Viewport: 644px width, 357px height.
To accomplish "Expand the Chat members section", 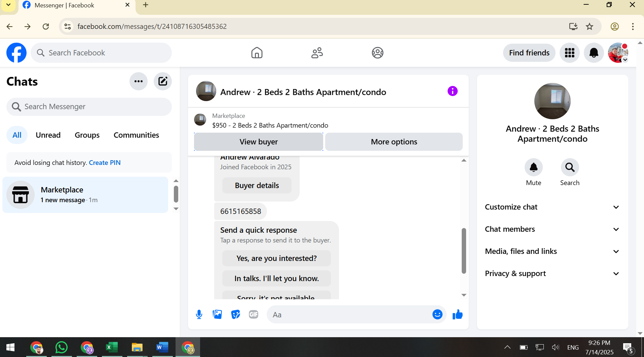I will [552, 229].
